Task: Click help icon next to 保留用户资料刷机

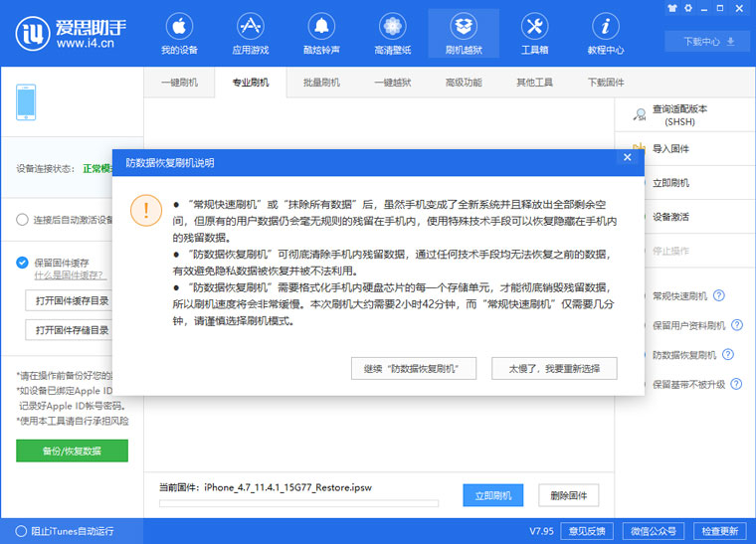Action: tap(737, 325)
